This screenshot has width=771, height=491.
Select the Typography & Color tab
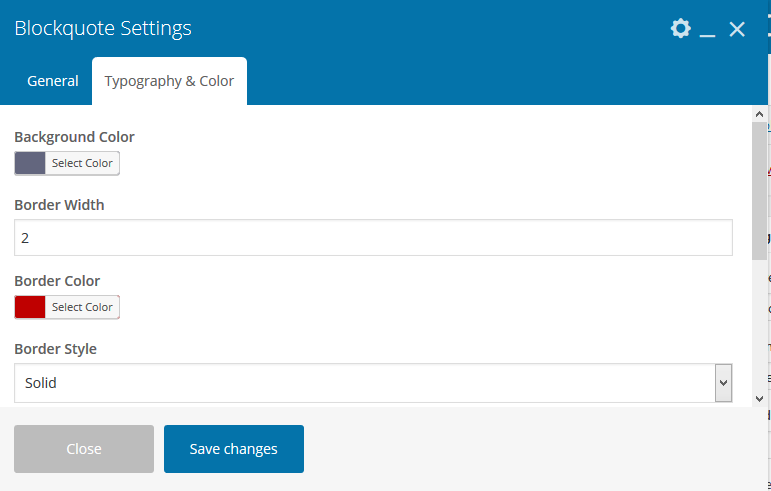point(169,81)
